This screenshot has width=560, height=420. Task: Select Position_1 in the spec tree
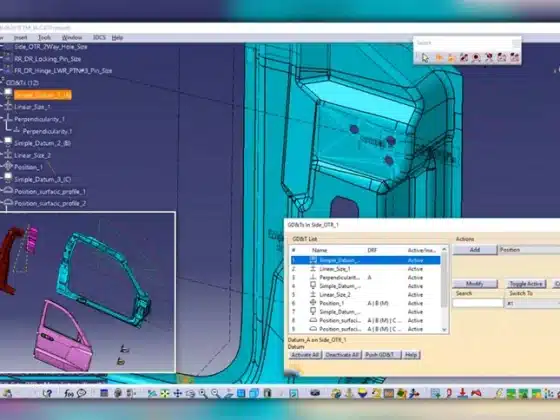point(28,167)
